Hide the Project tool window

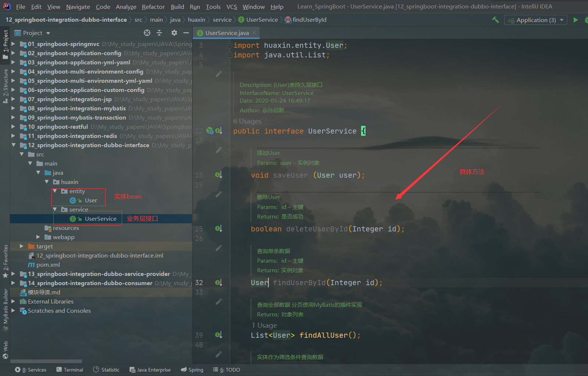point(186,33)
